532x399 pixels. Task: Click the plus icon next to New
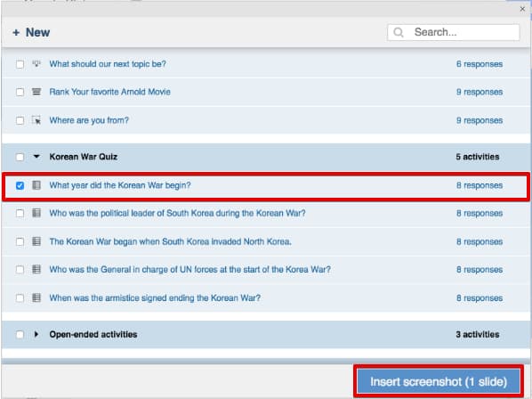16,33
